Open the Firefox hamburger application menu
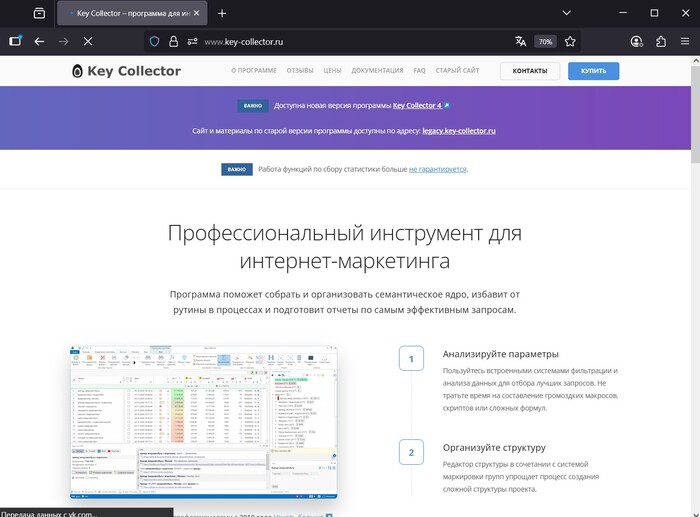 pos(684,42)
